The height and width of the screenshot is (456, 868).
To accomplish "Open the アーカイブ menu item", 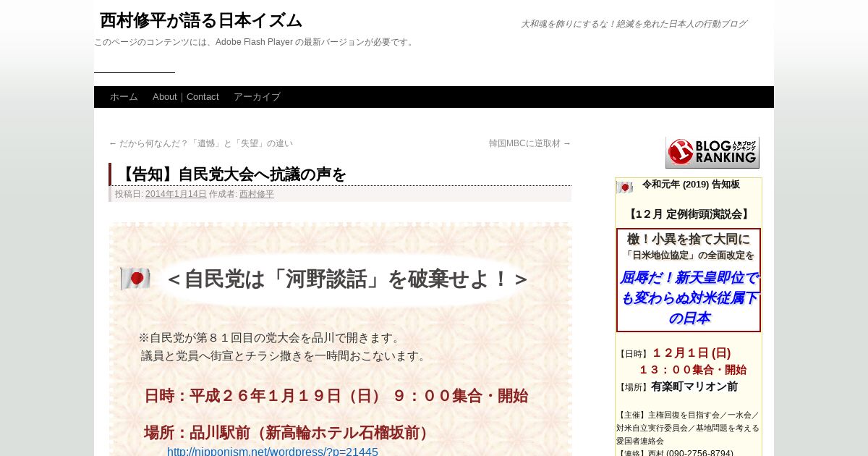I will coord(257,97).
